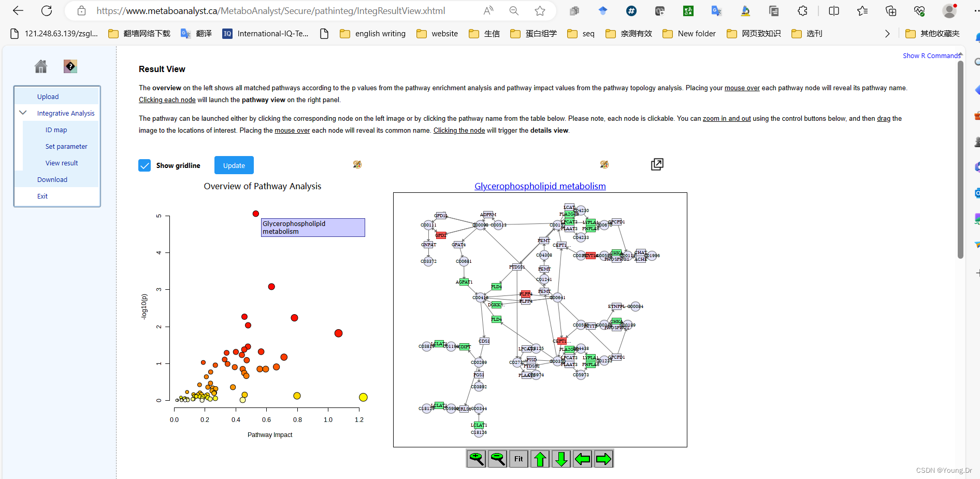Open the Glycerophospholipid metabolism link
Image resolution: width=980 pixels, height=479 pixels.
tap(540, 186)
